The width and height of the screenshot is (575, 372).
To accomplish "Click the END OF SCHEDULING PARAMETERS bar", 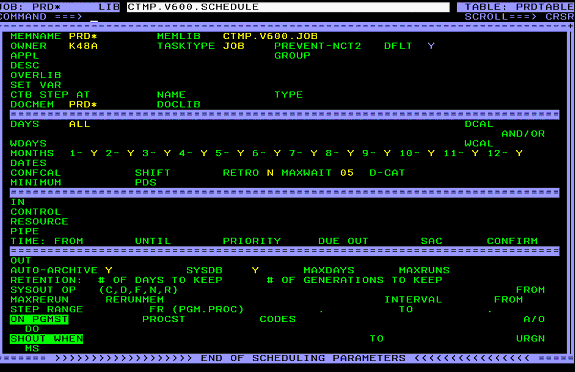I will (288, 358).
